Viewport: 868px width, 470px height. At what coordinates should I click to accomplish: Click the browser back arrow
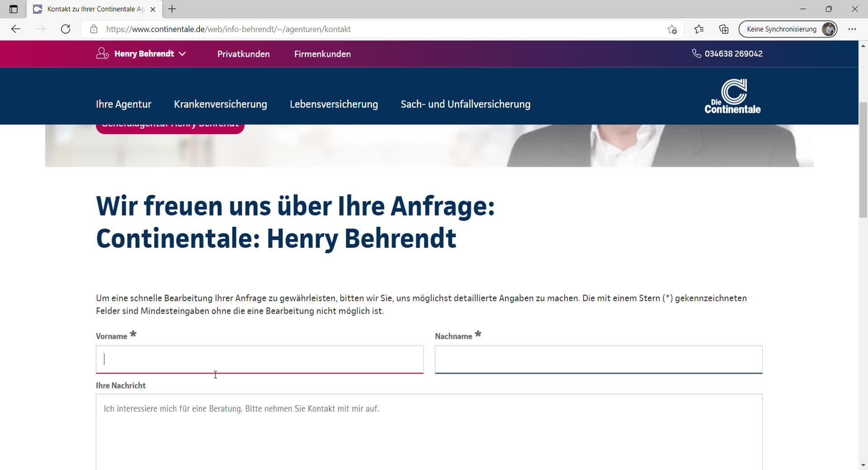coord(16,29)
